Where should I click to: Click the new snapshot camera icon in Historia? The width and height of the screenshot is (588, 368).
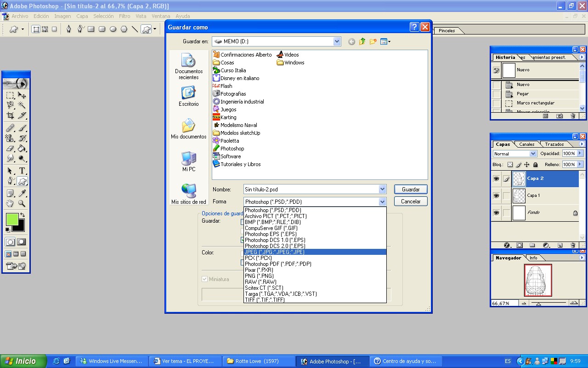(x=560, y=116)
